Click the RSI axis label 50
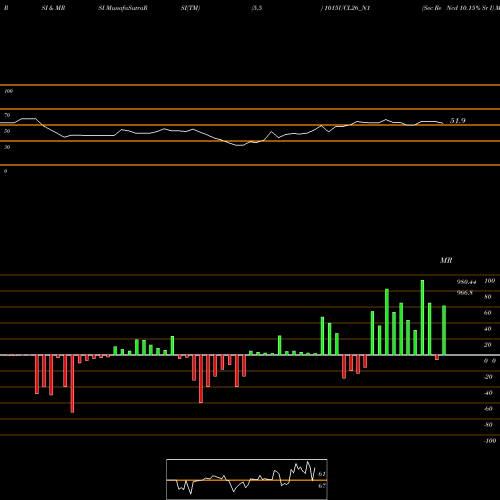 (x=7, y=131)
